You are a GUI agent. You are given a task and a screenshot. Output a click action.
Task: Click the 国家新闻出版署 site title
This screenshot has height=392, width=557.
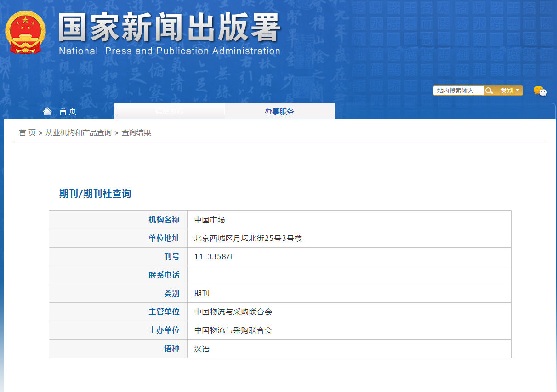tap(169, 28)
